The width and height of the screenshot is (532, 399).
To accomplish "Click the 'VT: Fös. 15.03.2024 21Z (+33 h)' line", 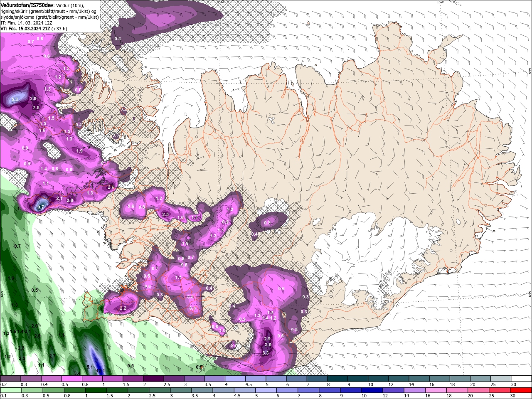I will coord(34,29).
